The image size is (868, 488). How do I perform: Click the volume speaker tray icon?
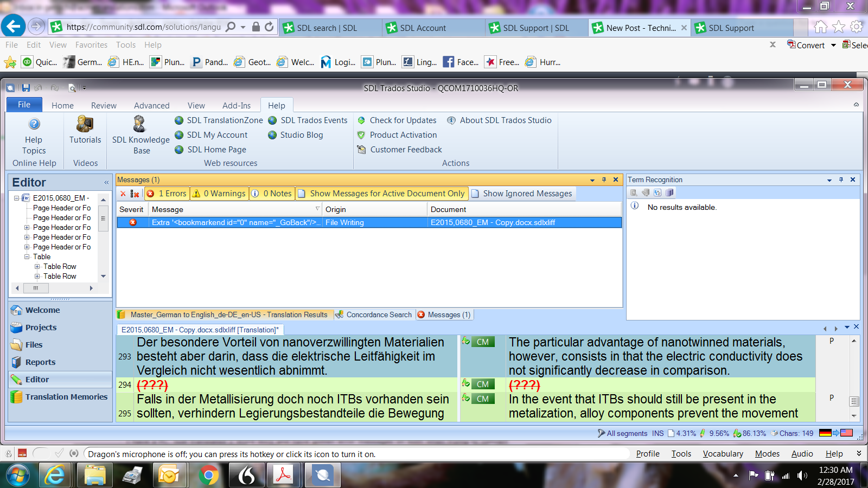(802, 476)
